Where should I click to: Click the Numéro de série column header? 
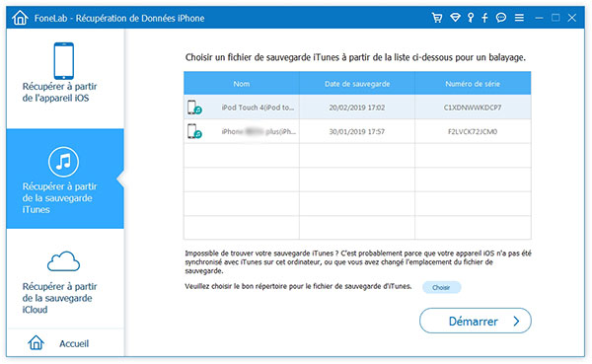[x=473, y=84]
